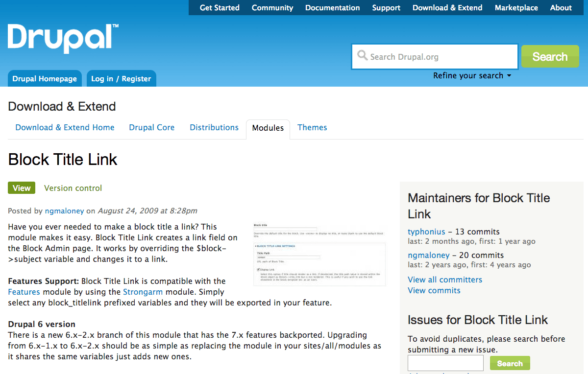The height and width of the screenshot is (374, 588).
Task: Go to the Download & Extend Home tab
Action: pyautogui.click(x=65, y=127)
